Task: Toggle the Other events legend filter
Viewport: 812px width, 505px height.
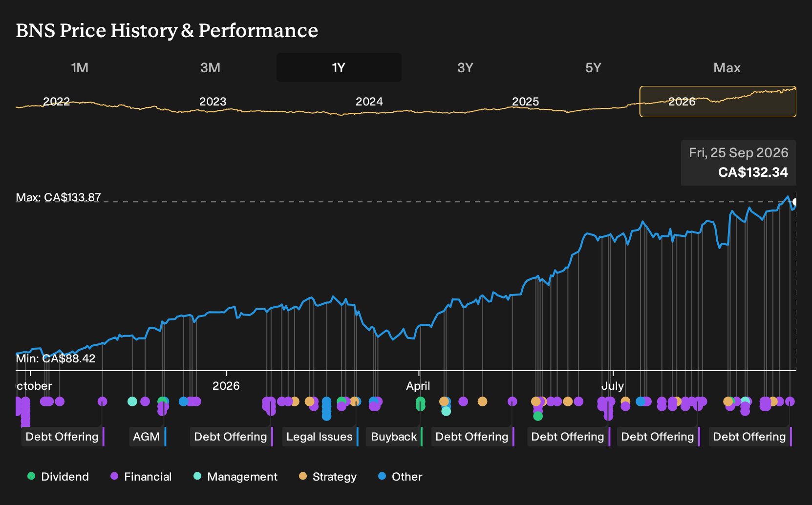Action: 400,476
